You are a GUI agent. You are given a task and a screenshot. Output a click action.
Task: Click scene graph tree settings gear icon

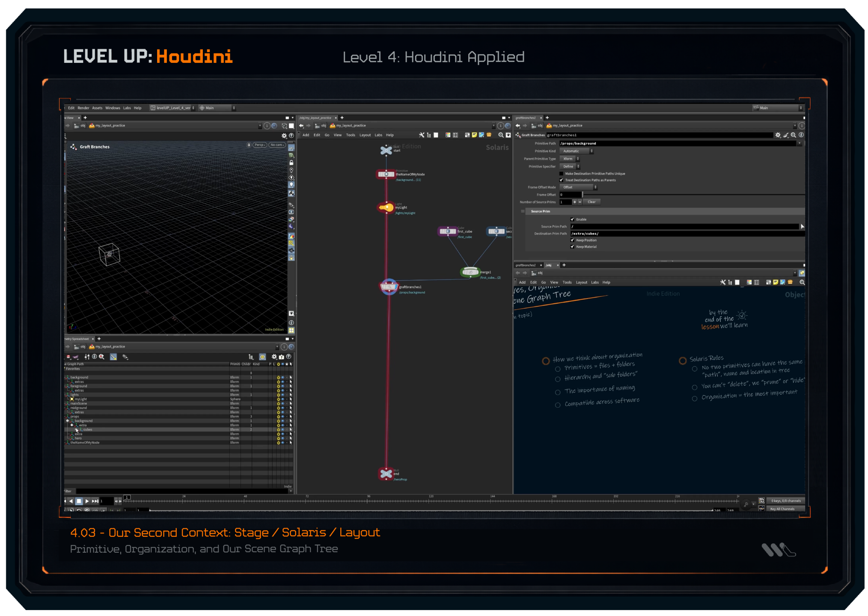point(274,357)
